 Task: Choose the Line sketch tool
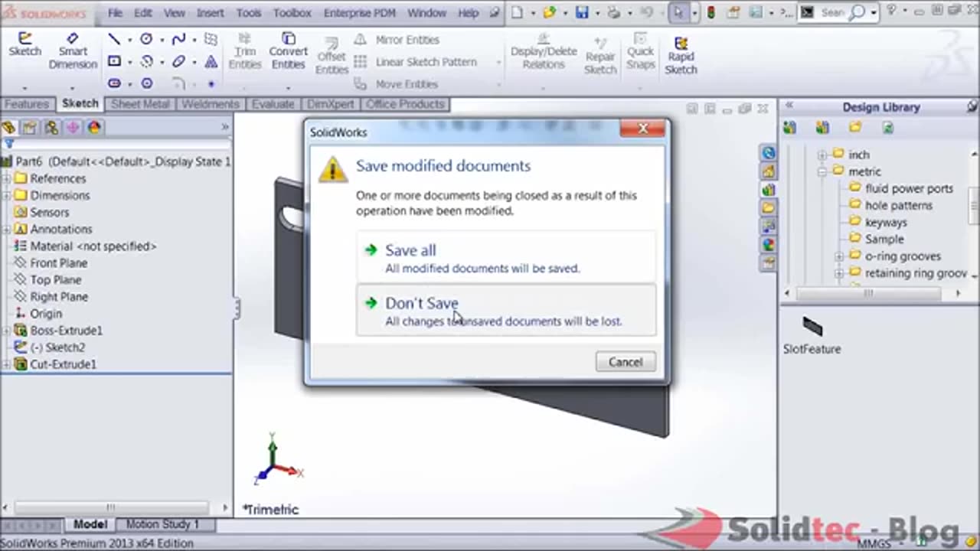114,39
